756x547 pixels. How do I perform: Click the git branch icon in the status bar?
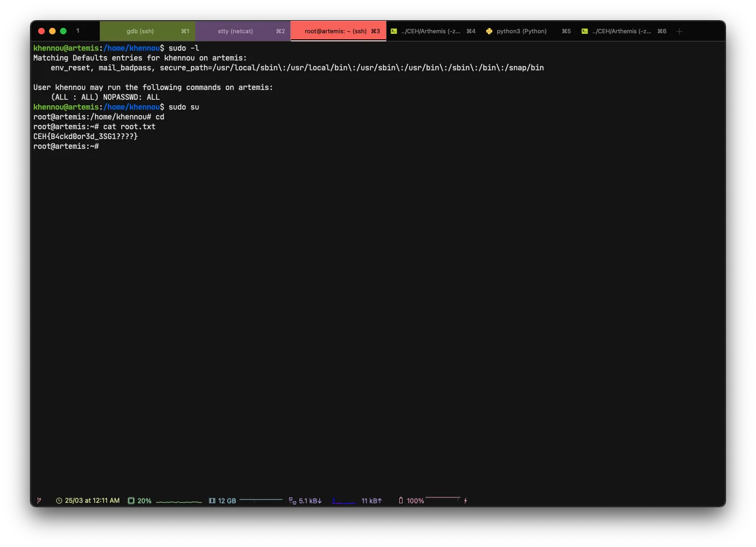[x=39, y=501]
